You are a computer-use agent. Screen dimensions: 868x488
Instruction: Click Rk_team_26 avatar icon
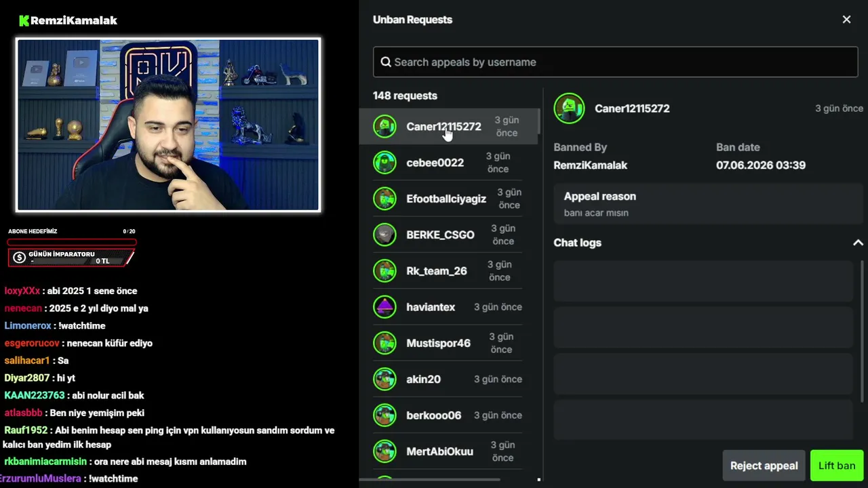pos(384,271)
